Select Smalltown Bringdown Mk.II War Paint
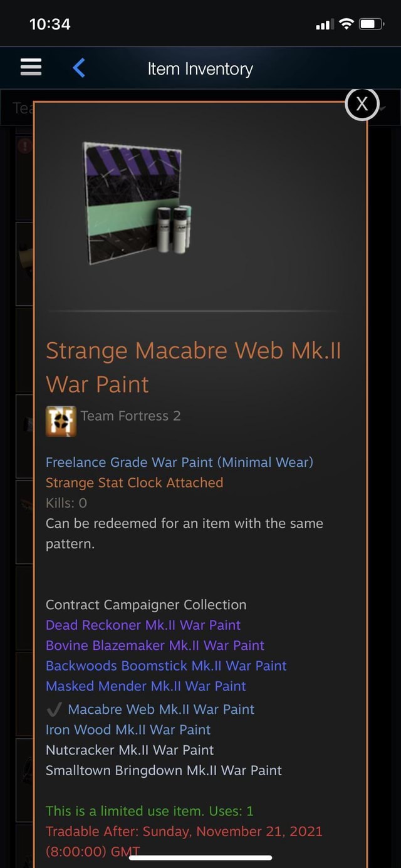 (164, 770)
